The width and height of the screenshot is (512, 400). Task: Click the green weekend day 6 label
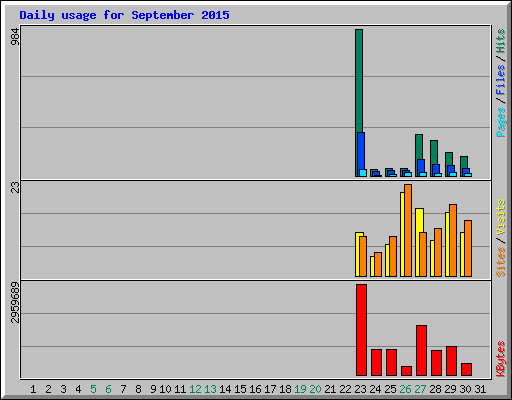[108, 389]
